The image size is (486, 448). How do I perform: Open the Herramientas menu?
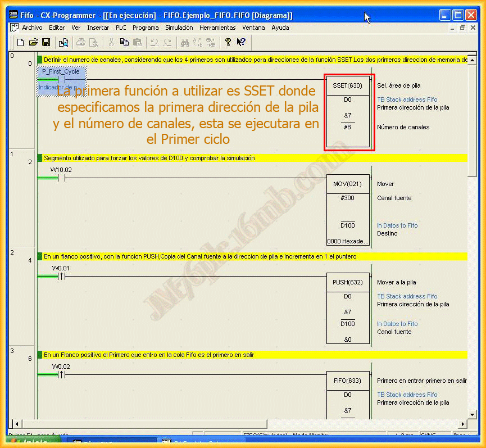pyautogui.click(x=217, y=28)
